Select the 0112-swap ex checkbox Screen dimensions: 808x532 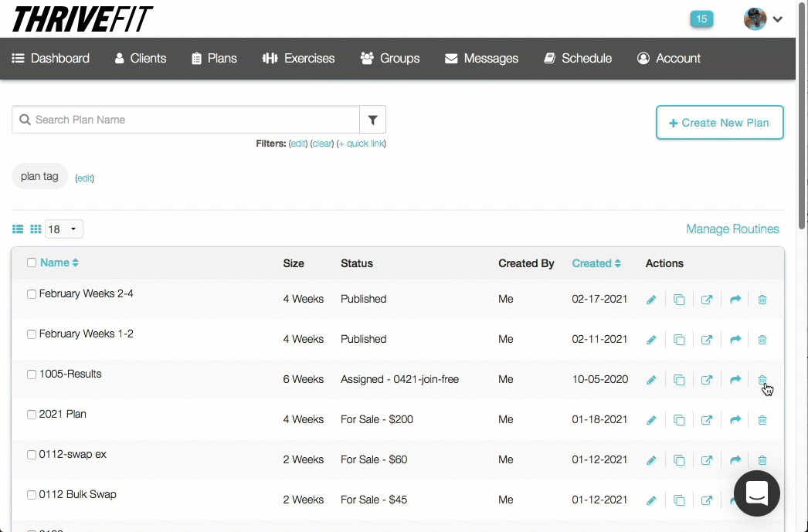point(32,455)
